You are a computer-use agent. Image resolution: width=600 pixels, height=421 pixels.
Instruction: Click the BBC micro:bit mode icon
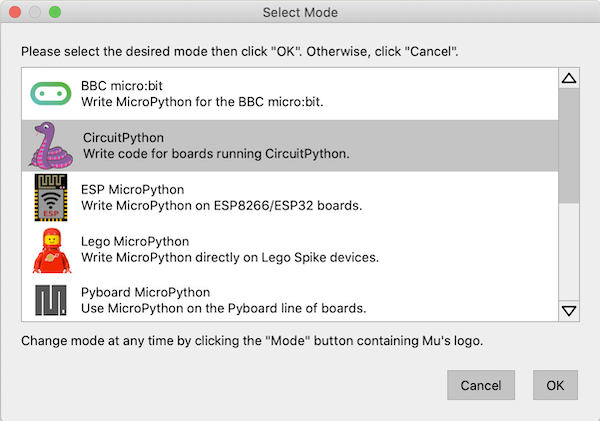[51, 93]
